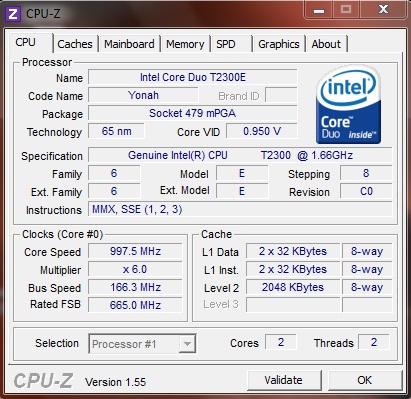Image resolution: width=411 pixels, height=399 pixels.
Task: Click the Validate button
Action: click(284, 380)
